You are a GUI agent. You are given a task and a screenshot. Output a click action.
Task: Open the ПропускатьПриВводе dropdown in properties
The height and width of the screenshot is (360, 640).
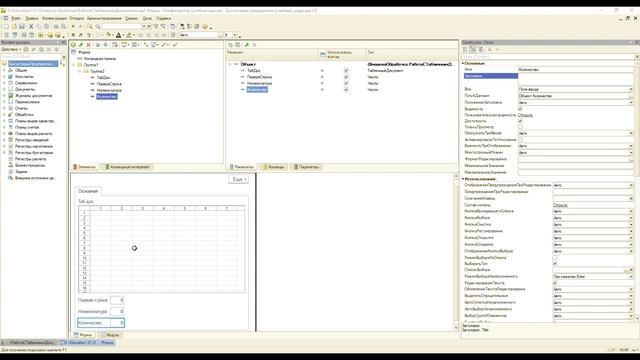pos(631,133)
